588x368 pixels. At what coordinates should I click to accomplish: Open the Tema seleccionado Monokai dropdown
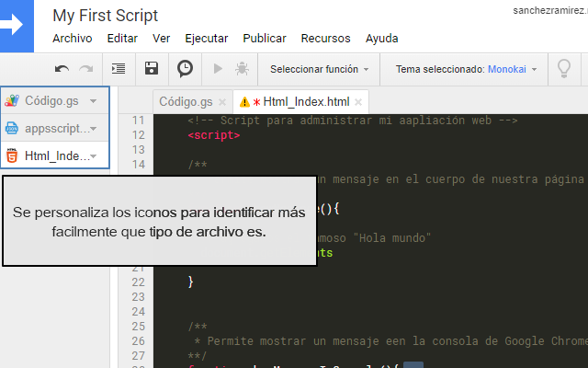(x=466, y=70)
